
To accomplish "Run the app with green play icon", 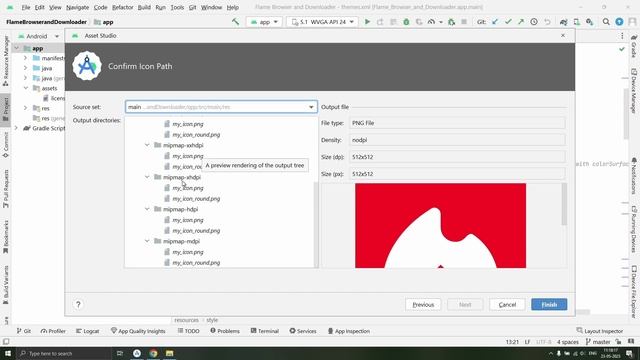I will [367, 22].
